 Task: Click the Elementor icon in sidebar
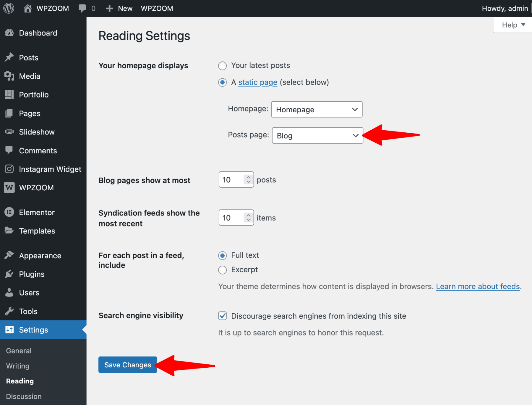click(9, 212)
